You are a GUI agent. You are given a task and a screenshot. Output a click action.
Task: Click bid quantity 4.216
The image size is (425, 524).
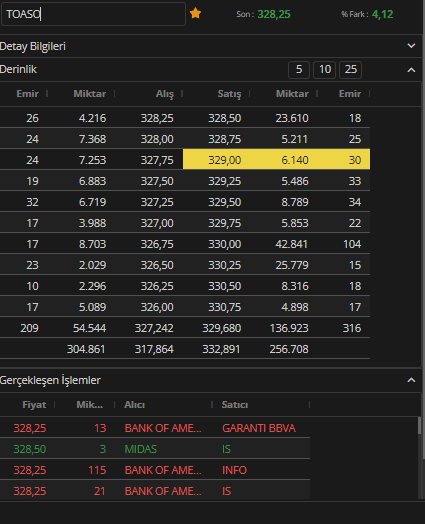pos(92,118)
